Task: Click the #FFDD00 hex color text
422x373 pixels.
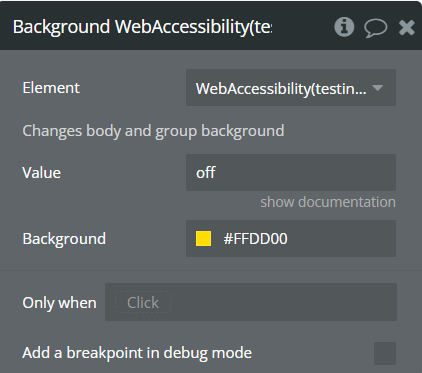Action: (x=255, y=239)
